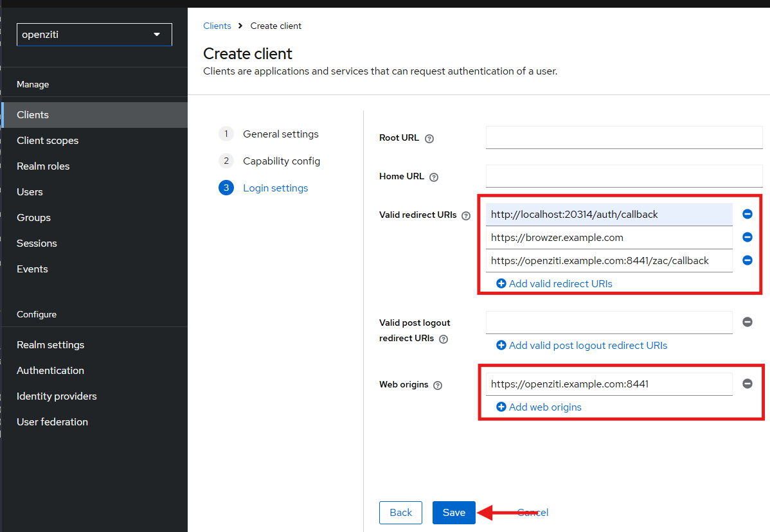This screenshot has width=770, height=532.
Task: Open the Capability config step
Action: click(282, 161)
